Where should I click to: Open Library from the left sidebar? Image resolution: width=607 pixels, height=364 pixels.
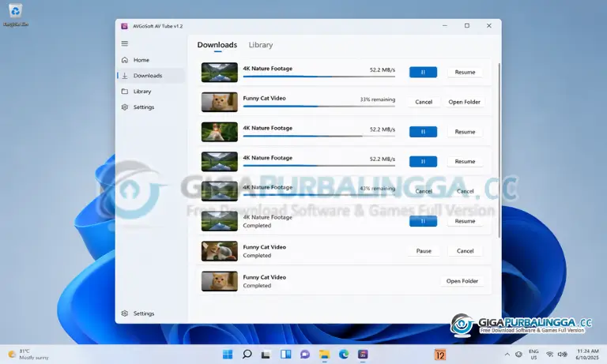click(x=151, y=92)
